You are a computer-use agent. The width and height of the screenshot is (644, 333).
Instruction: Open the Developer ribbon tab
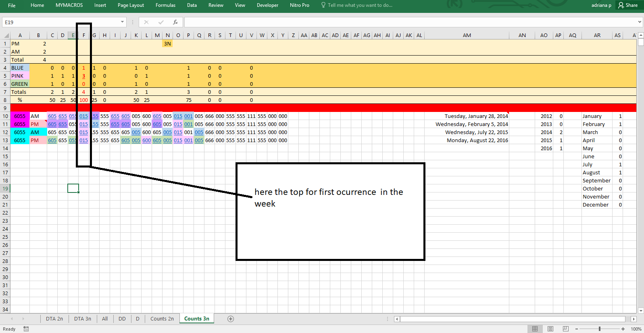pyautogui.click(x=267, y=5)
